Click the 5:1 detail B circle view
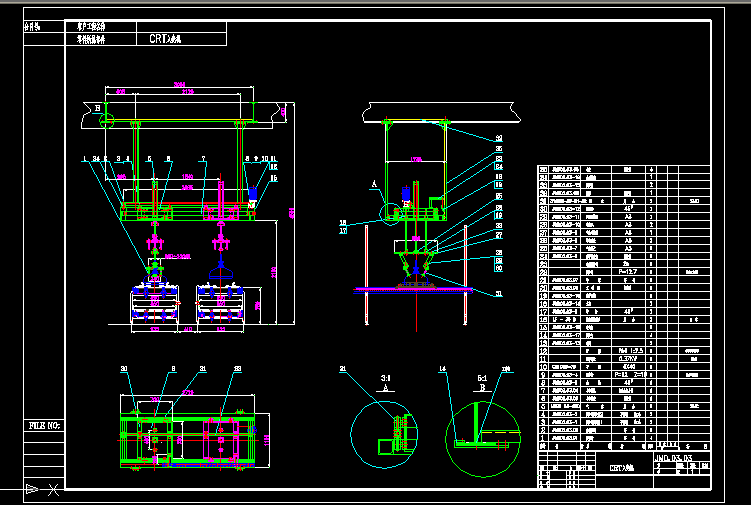Image resolution: width=751 pixels, height=505 pixels. [x=484, y=427]
